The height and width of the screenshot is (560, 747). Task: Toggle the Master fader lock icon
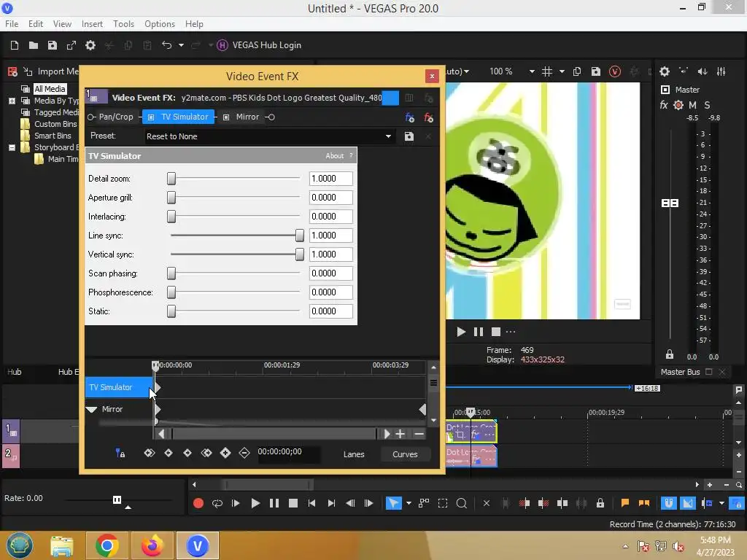(x=670, y=354)
